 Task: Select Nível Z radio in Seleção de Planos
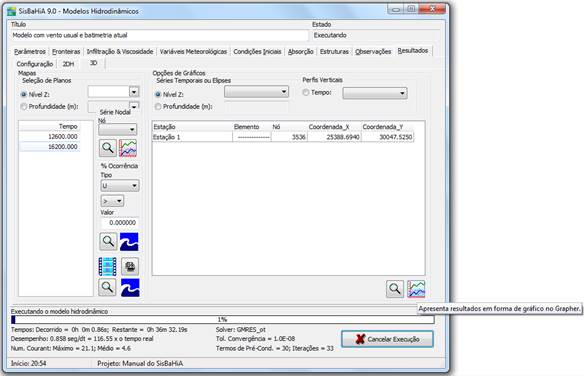(24, 95)
